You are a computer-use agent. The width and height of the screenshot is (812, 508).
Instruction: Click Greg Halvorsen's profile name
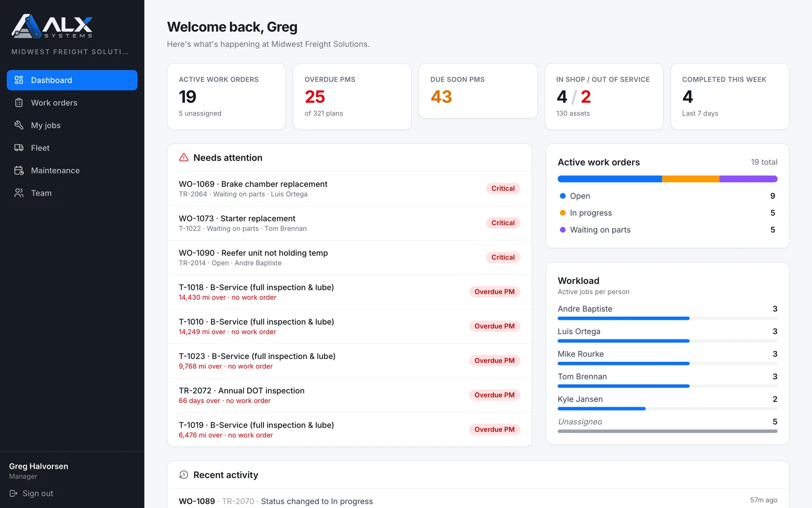(39, 466)
